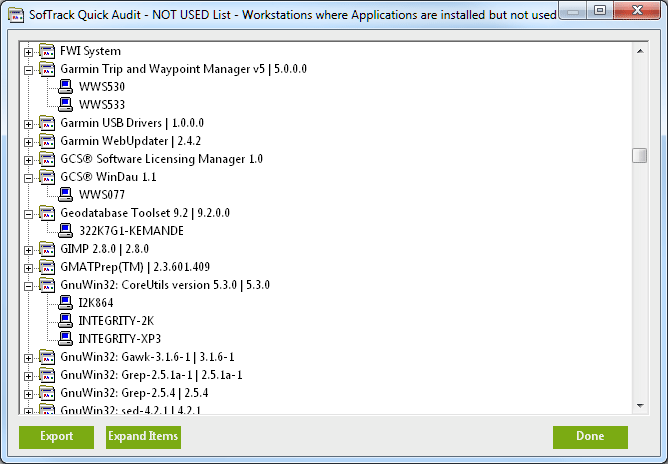Select the I2K864 workstation entry
Viewport: 668px width, 464px height.
(96, 303)
